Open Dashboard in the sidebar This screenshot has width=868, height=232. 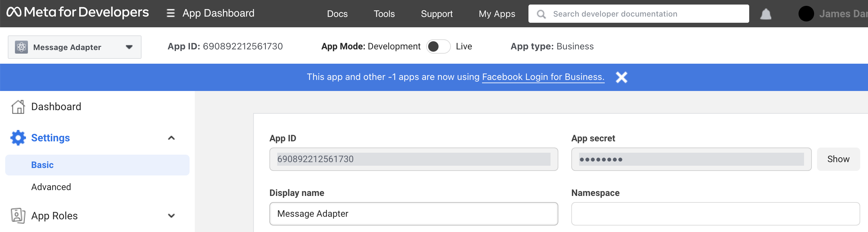click(x=56, y=107)
